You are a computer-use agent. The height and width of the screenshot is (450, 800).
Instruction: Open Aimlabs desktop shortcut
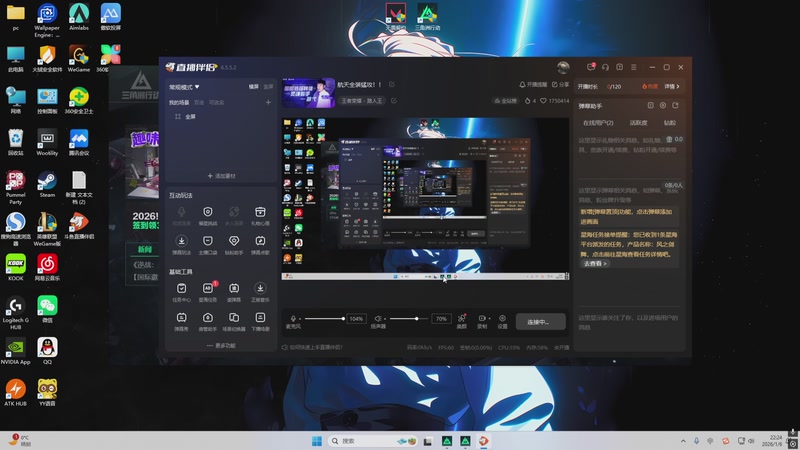(79, 17)
